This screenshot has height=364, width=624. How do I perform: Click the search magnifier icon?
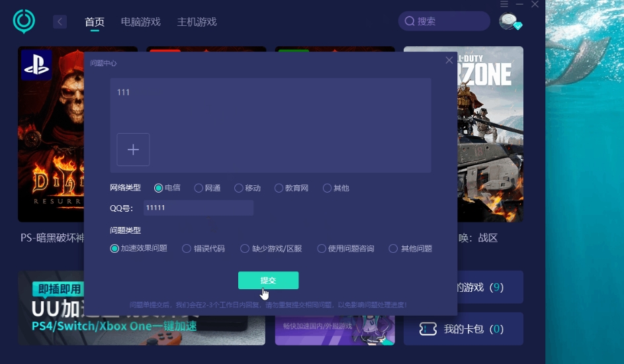pos(410,21)
